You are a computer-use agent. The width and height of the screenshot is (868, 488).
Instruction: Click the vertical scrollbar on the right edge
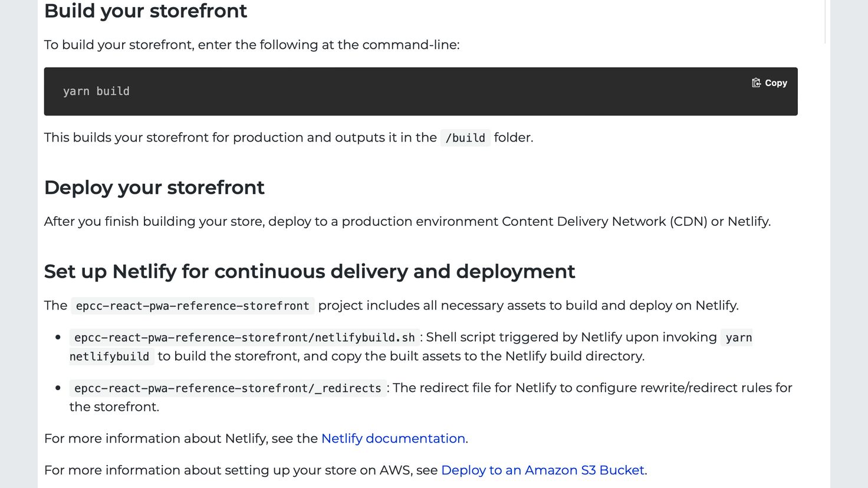click(x=824, y=21)
